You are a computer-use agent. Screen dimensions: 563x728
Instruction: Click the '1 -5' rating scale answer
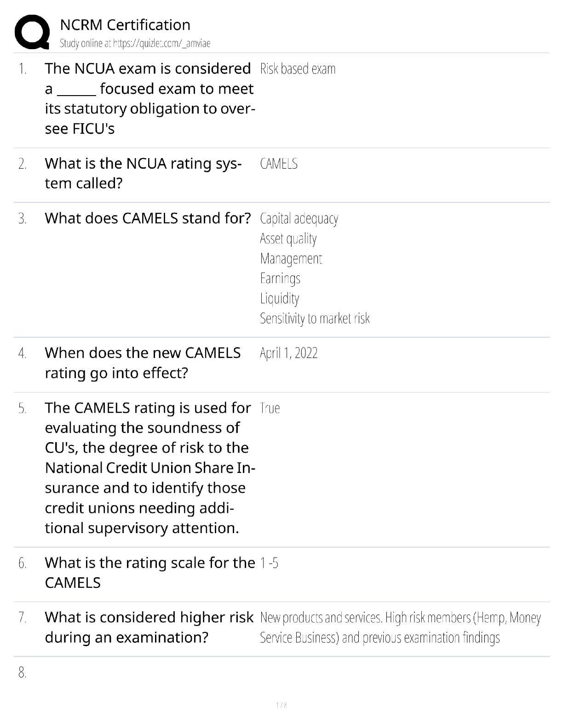coord(269,563)
